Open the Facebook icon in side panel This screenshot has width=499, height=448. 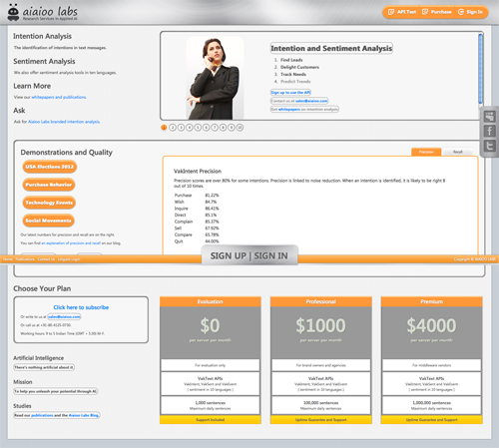490,131
